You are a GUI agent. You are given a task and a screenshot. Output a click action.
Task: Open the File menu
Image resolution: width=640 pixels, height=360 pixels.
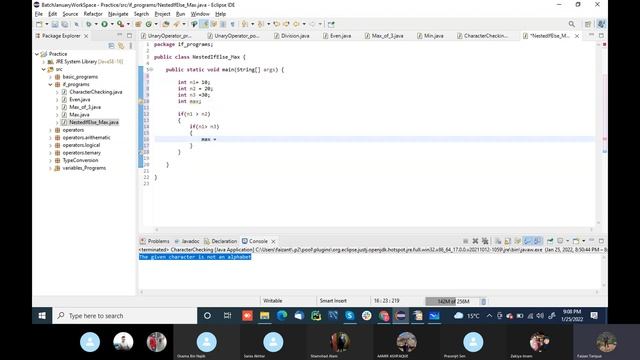click(39, 14)
